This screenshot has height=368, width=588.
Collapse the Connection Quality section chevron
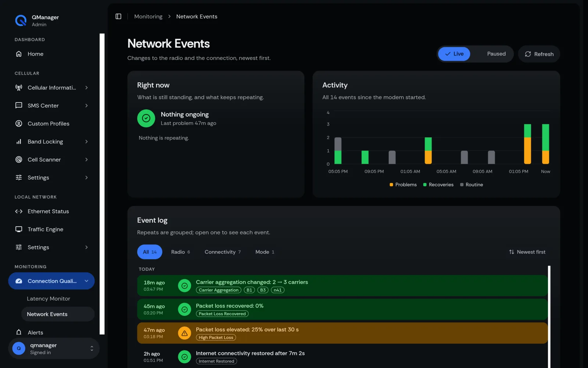click(x=87, y=281)
